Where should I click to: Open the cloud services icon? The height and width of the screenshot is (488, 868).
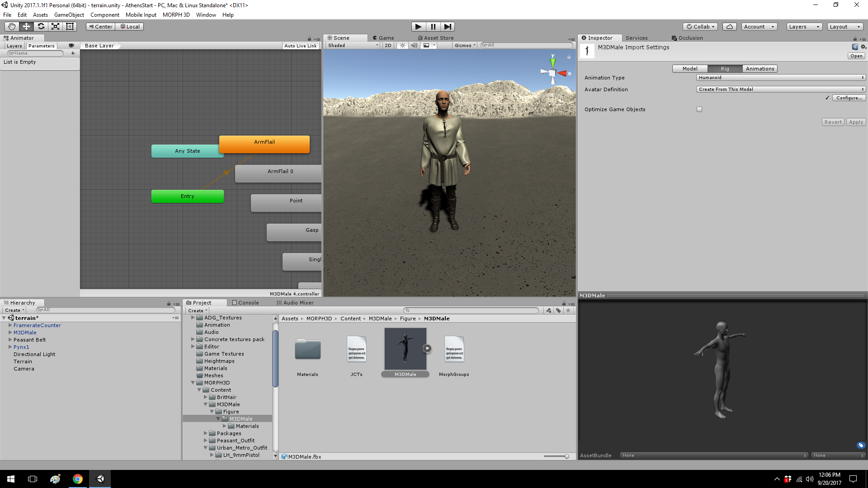coord(729,27)
